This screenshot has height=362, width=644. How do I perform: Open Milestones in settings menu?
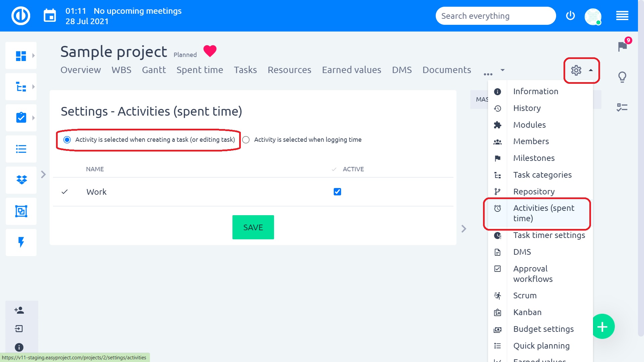[x=534, y=158]
